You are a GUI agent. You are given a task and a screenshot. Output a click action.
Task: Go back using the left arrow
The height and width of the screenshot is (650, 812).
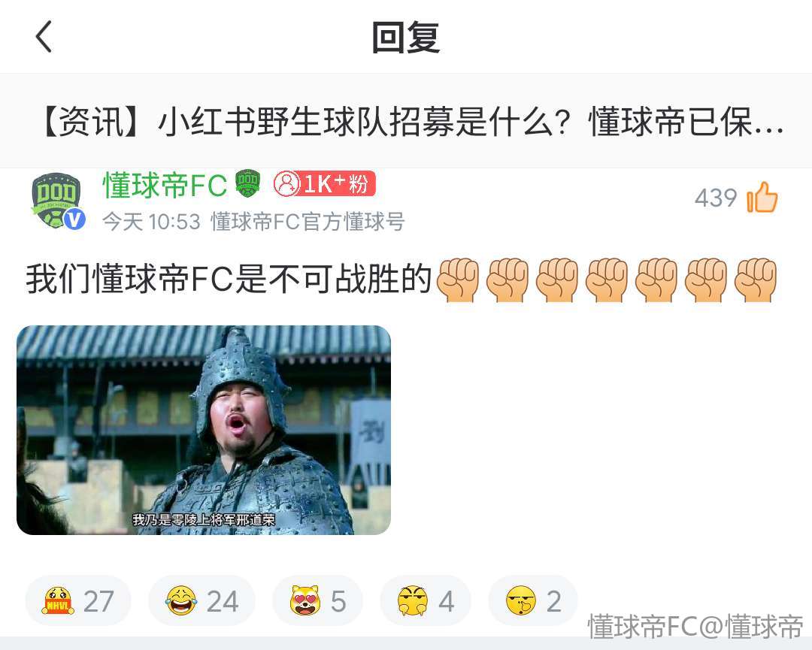[x=44, y=37]
